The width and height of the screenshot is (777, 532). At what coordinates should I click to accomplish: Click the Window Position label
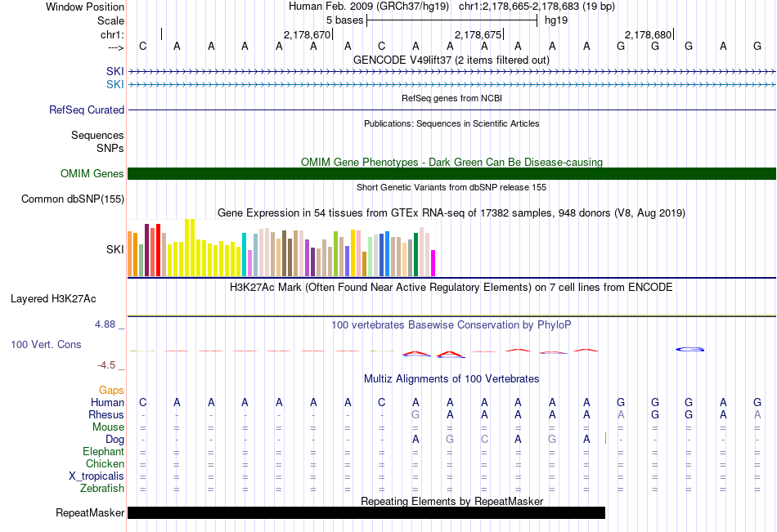coord(85,7)
